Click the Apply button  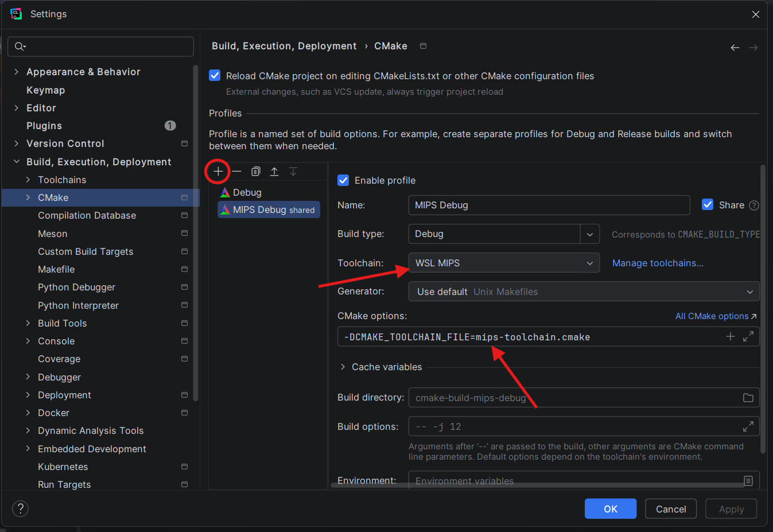[x=731, y=508]
